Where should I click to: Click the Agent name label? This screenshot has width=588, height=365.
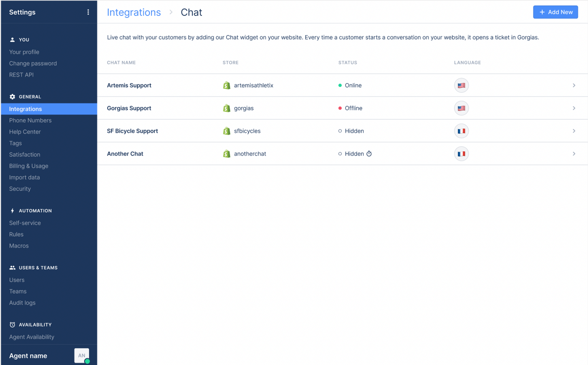28,356
